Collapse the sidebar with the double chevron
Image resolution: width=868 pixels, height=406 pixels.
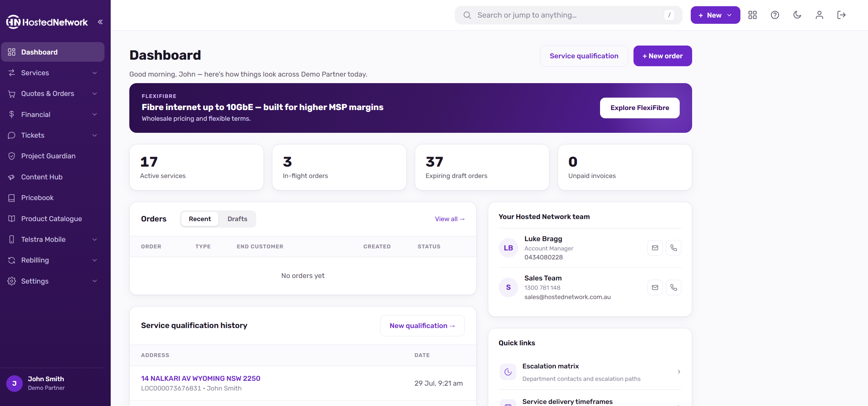click(x=100, y=22)
